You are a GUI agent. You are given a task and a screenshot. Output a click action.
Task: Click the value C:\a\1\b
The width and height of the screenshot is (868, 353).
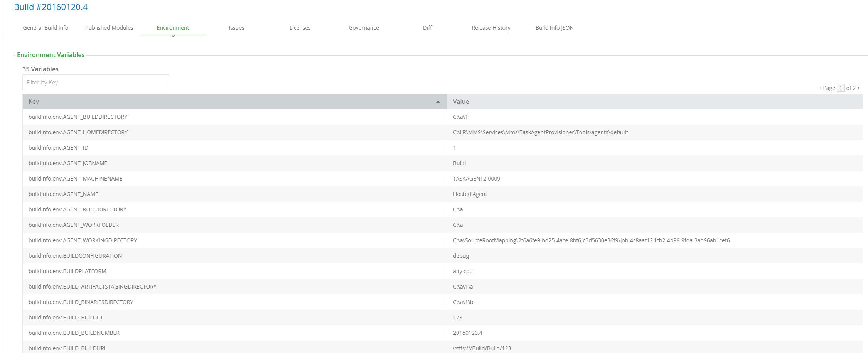(463, 302)
